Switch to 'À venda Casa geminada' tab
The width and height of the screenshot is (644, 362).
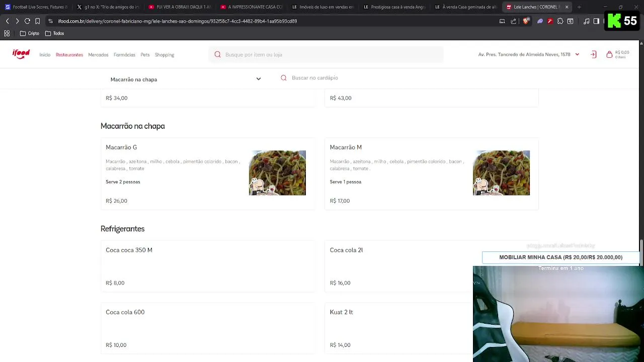click(x=466, y=7)
